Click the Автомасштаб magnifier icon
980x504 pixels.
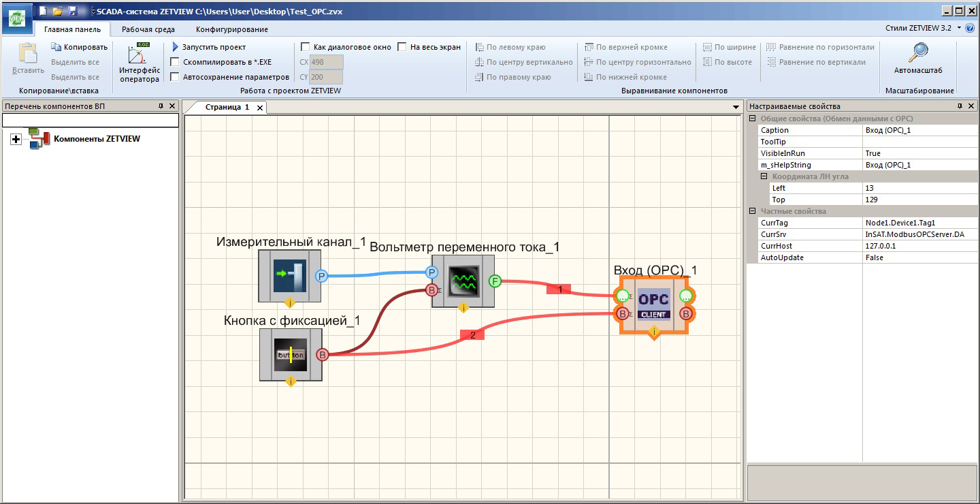pyautogui.click(x=919, y=52)
